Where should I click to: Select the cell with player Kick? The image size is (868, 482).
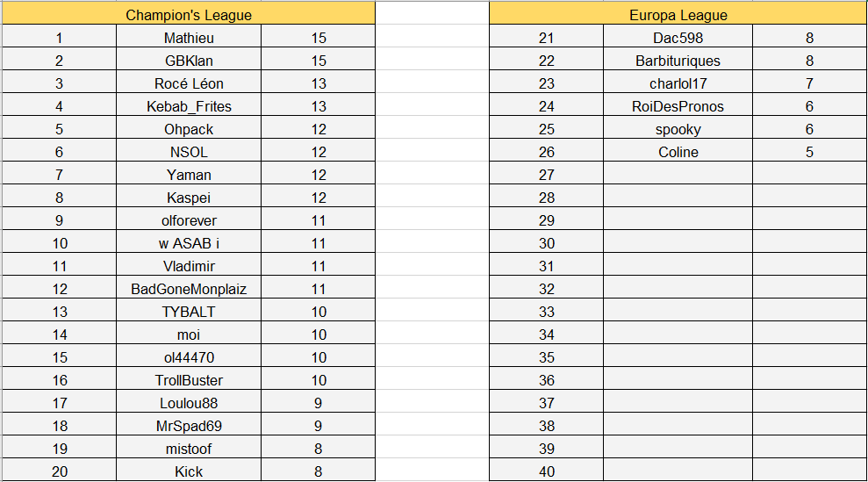(189, 471)
